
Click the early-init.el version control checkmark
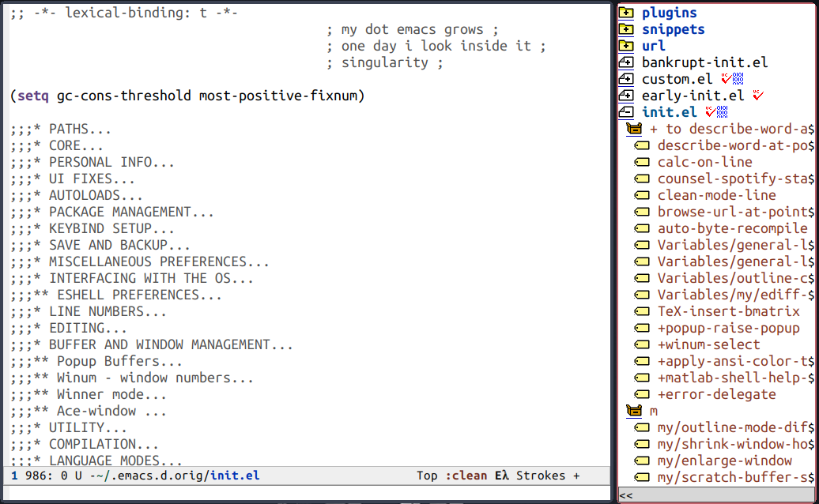point(758,95)
